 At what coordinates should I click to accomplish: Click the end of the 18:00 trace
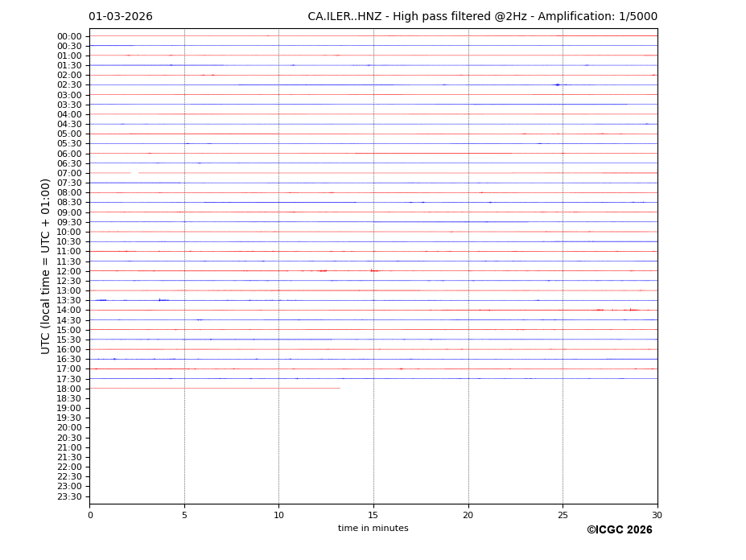(340, 389)
